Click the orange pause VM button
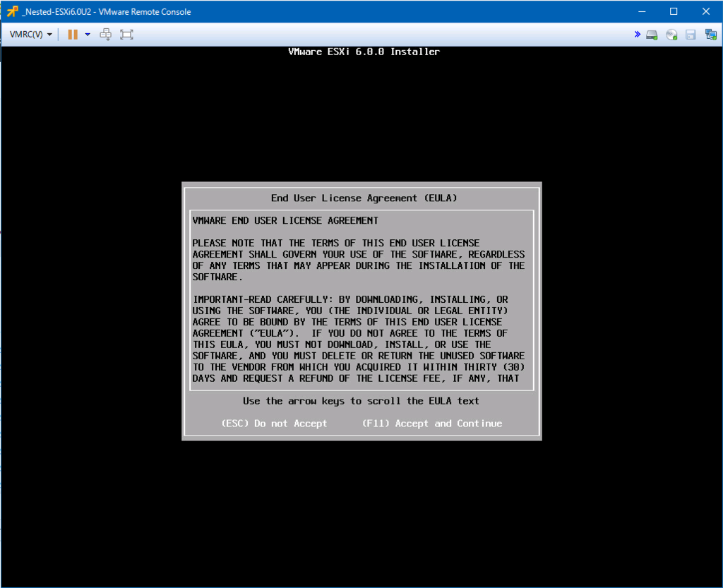Image resolution: width=723 pixels, height=588 pixels. click(73, 35)
